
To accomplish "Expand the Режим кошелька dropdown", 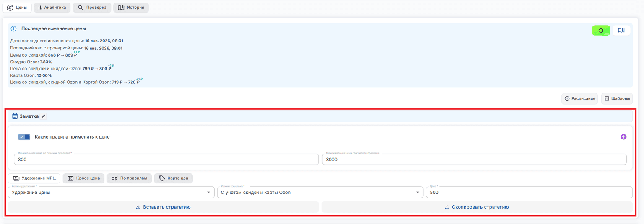I will 320,192.
